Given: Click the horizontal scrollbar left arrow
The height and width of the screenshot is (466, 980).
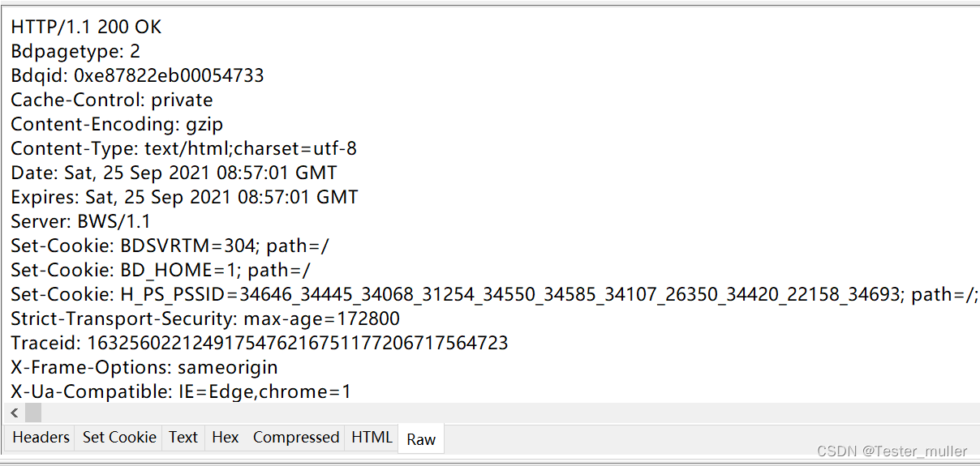Looking at the screenshot, I should (x=15, y=413).
